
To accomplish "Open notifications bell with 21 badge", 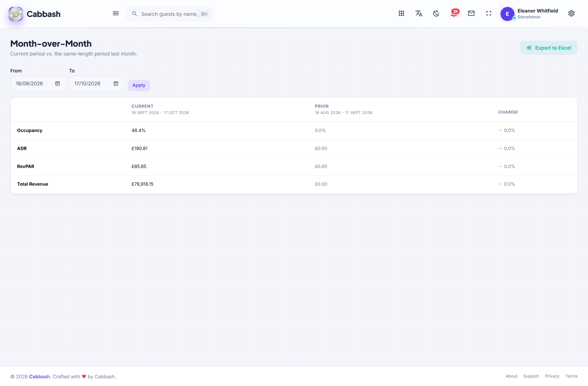I will tap(454, 14).
